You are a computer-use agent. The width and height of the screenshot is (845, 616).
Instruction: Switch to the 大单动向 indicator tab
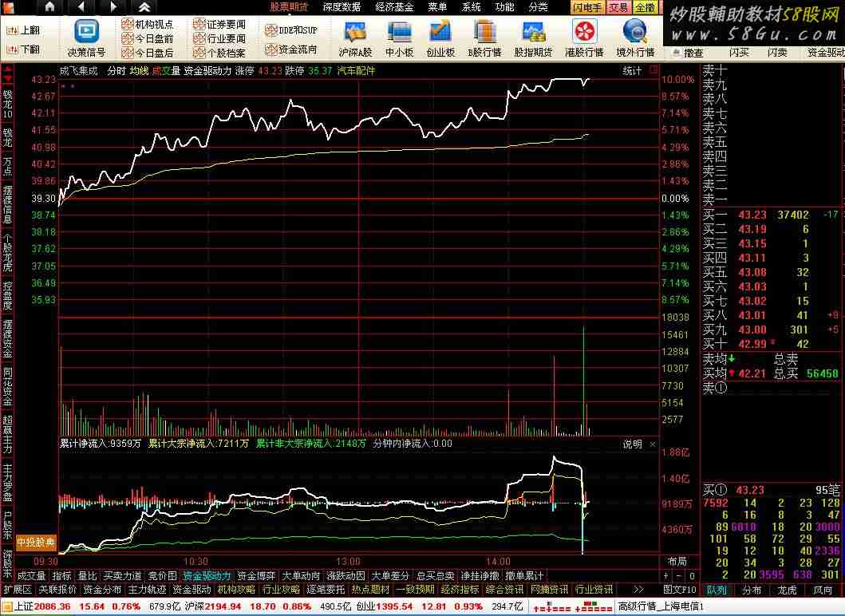coord(301,576)
